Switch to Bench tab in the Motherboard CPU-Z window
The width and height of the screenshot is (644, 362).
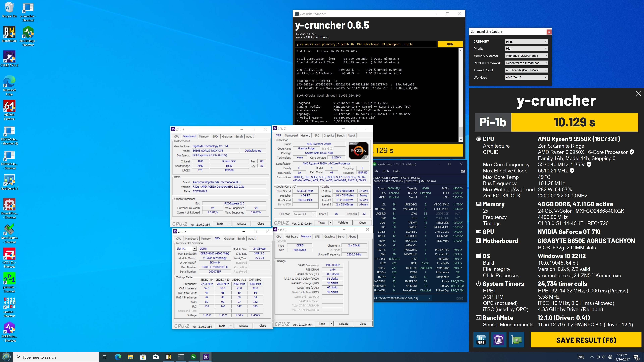click(x=239, y=137)
